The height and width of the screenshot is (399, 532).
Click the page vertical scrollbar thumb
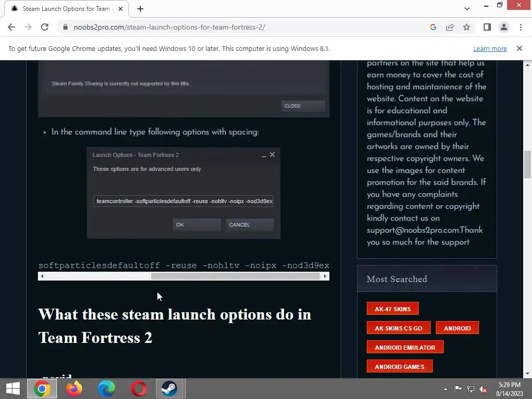click(x=528, y=164)
